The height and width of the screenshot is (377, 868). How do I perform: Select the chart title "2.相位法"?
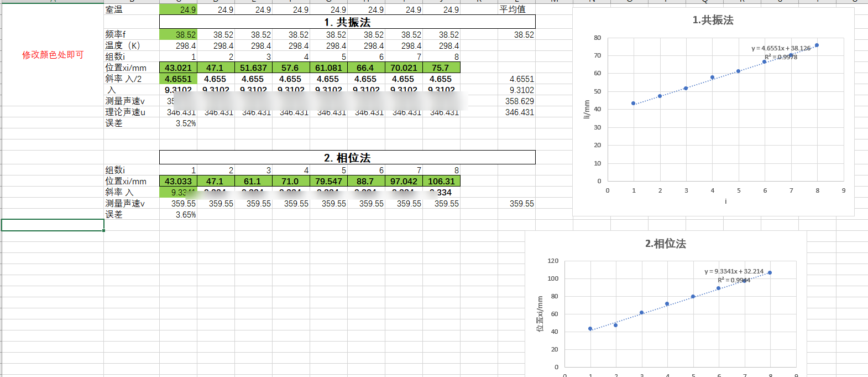[665, 244]
